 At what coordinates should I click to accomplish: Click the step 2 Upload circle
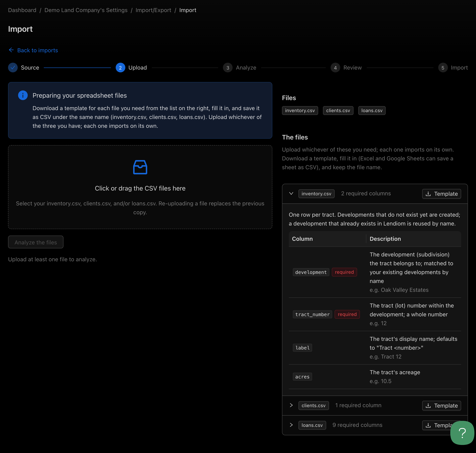pyautogui.click(x=120, y=68)
